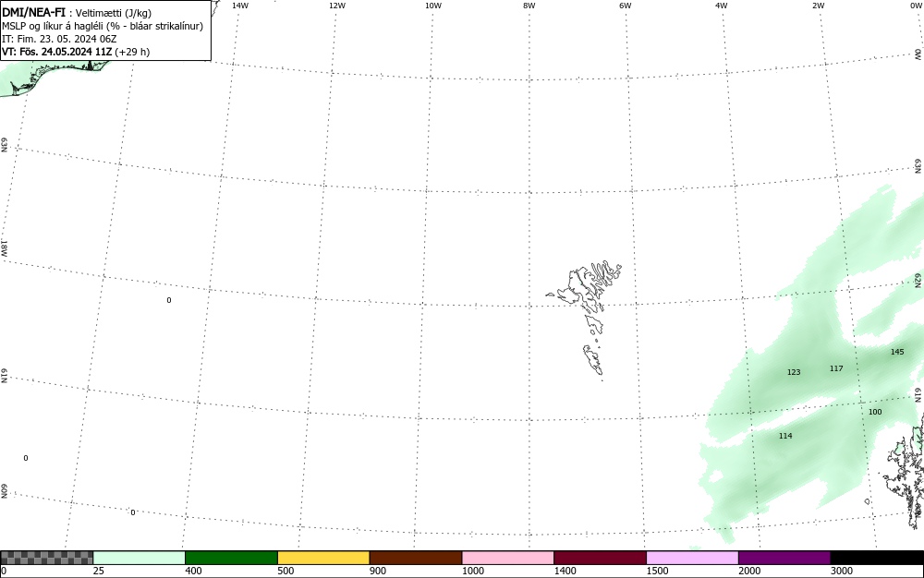Viewport: 924px width, 578px height.
Task: Click the CAPE value 117
Action: [x=836, y=368]
